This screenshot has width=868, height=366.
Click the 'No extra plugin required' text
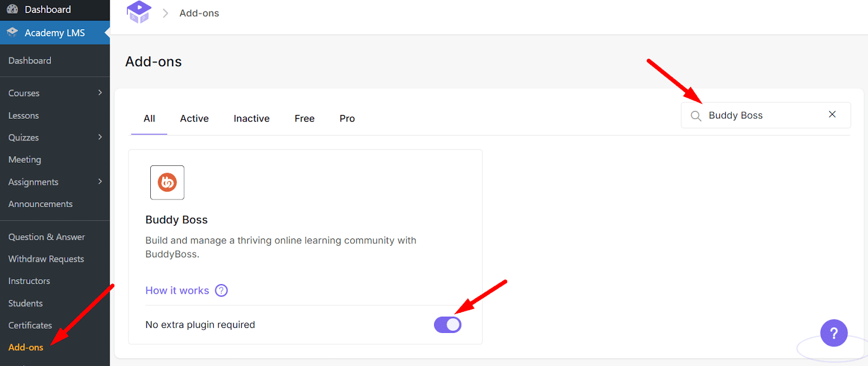pyautogui.click(x=200, y=325)
